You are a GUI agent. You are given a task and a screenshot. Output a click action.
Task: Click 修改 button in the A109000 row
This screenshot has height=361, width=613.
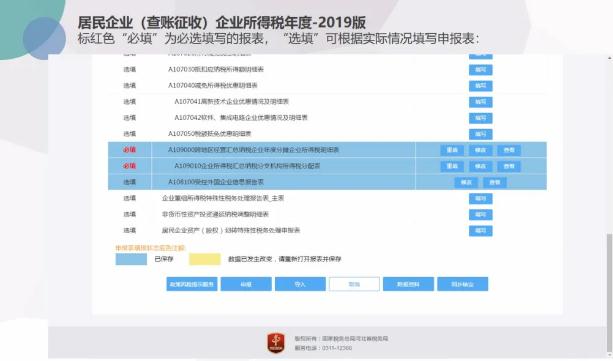tap(480, 150)
